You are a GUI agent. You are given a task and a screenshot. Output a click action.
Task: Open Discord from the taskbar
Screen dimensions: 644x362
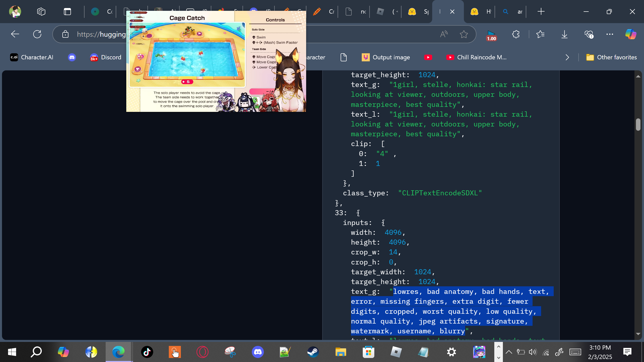[x=258, y=352]
